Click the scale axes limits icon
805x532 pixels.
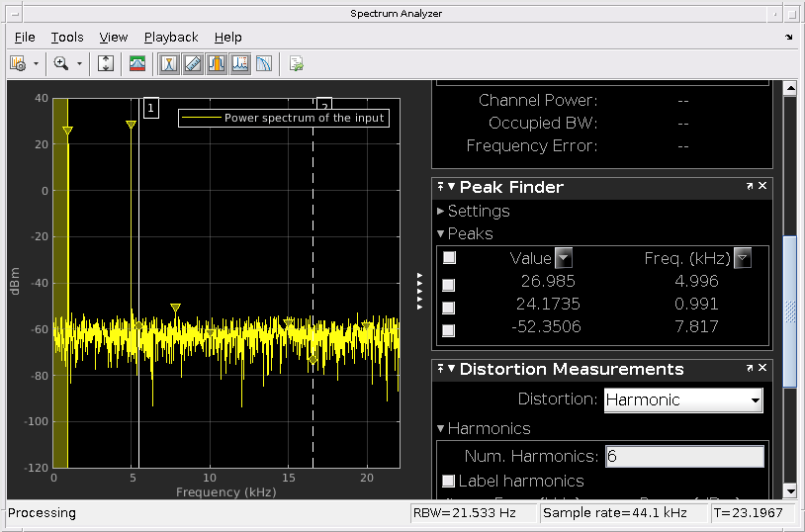tap(107, 63)
